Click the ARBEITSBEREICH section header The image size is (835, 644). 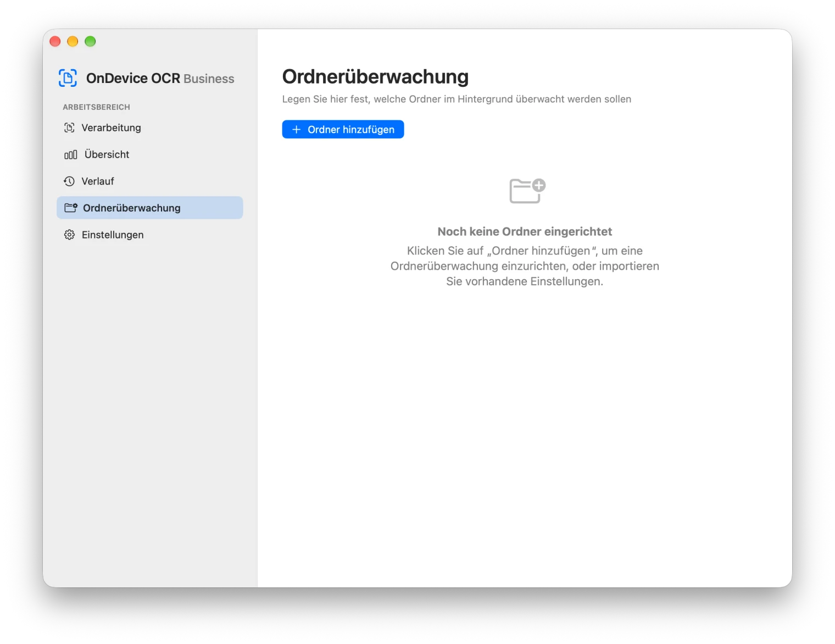[x=97, y=107]
